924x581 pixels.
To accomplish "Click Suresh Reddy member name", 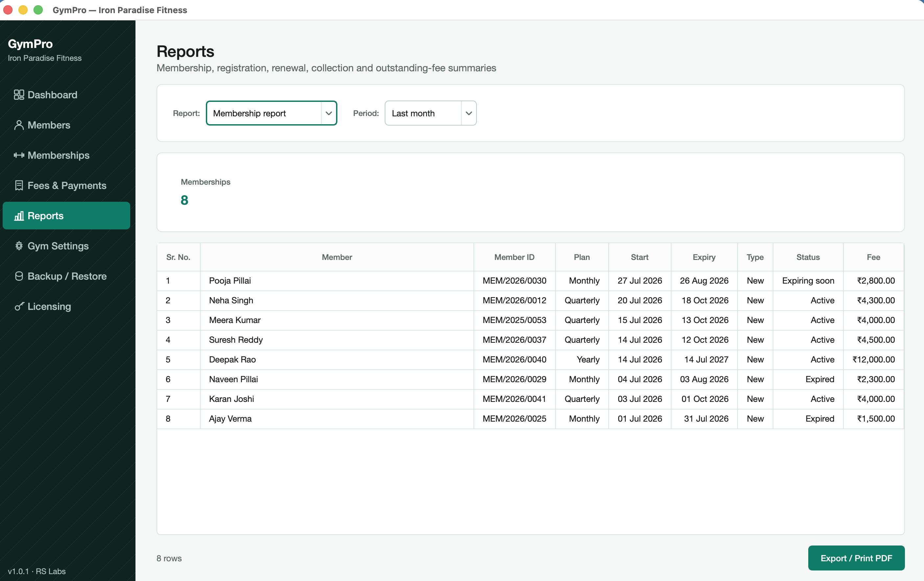I will pos(236,340).
